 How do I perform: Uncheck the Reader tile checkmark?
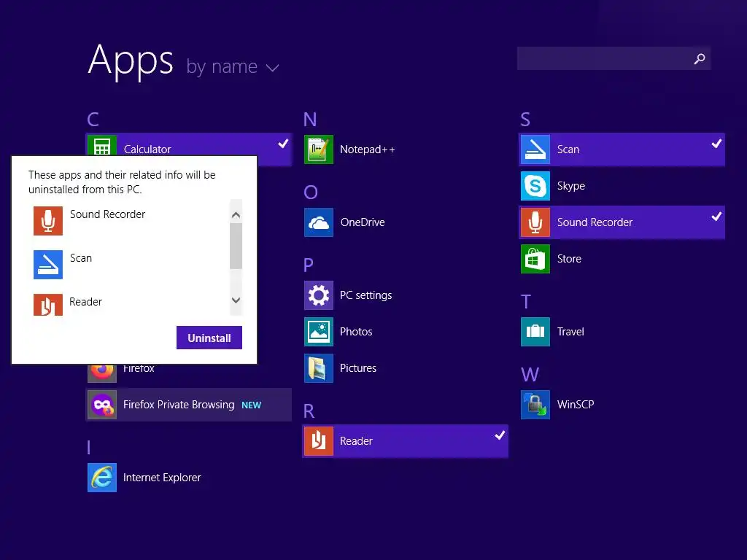click(x=500, y=435)
